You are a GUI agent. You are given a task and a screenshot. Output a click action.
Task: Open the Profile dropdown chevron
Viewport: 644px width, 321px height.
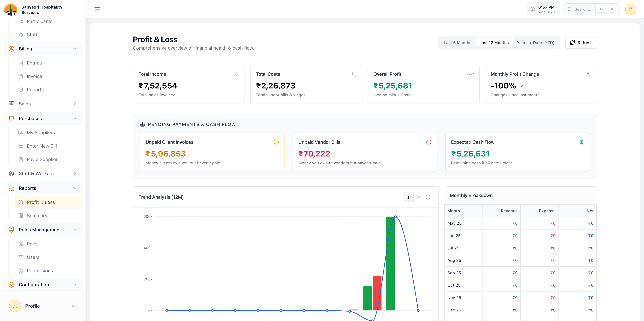[74, 306]
